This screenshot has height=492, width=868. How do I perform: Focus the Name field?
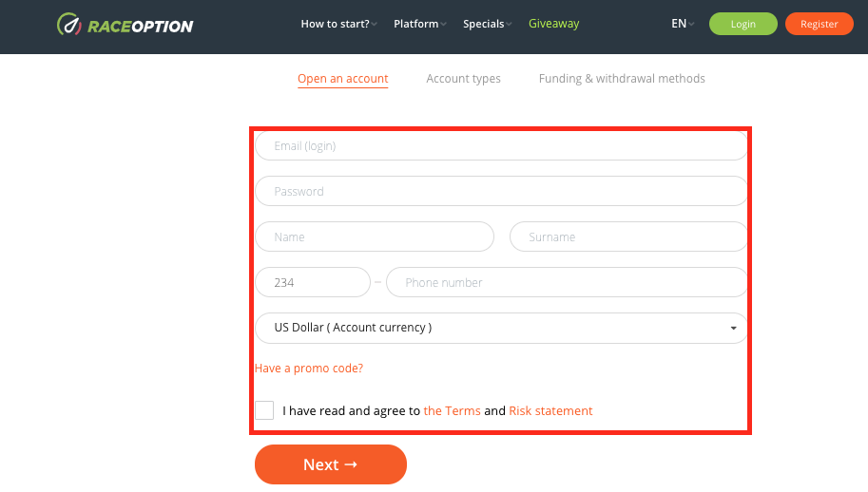click(375, 237)
